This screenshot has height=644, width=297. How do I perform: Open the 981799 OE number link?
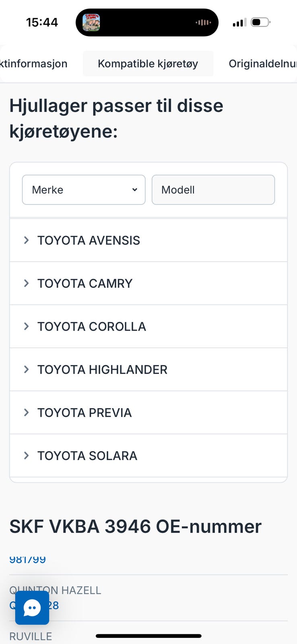click(x=27, y=559)
